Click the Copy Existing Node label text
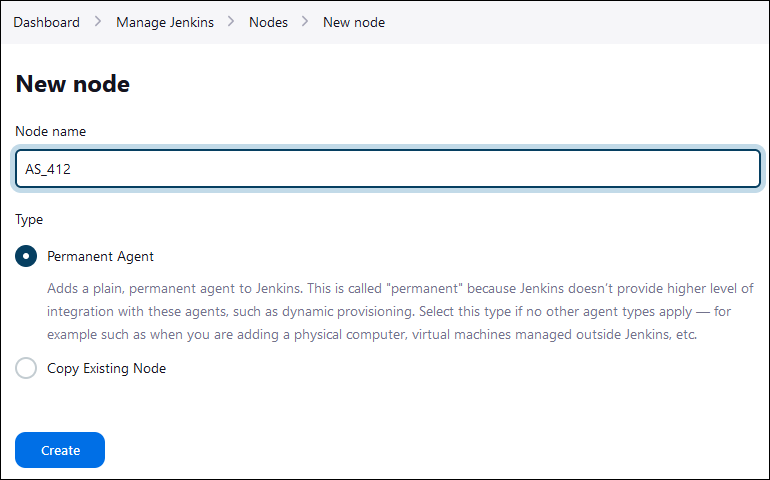The width and height of the screenshot is (770, 480). point(107,368)
